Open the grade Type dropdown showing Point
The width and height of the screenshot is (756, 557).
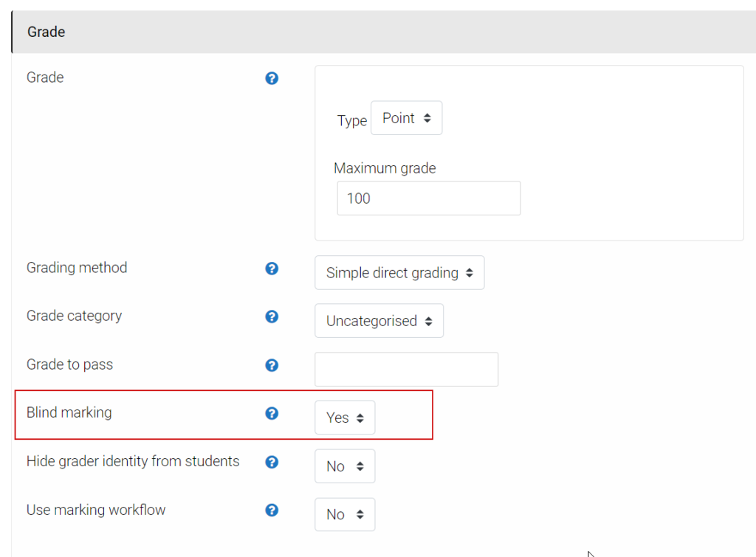point(406,117)
